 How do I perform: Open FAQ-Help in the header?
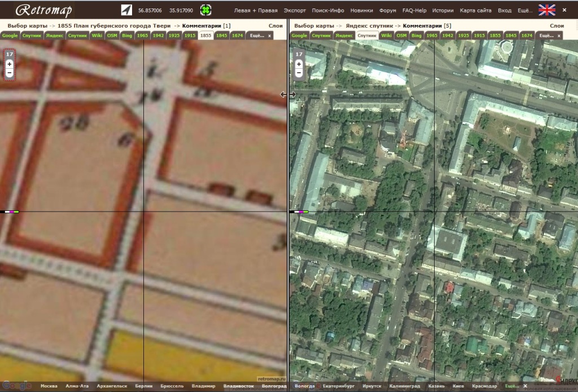click(414, 10)
